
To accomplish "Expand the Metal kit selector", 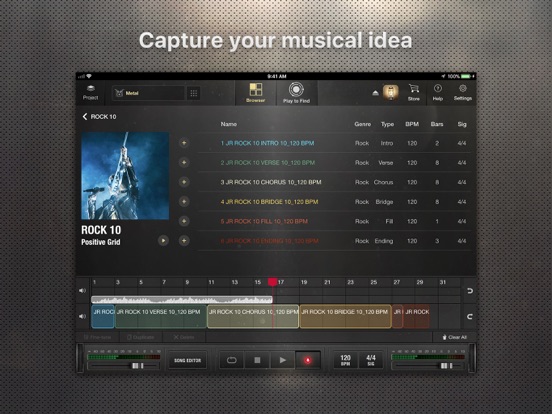I will 148,93.
